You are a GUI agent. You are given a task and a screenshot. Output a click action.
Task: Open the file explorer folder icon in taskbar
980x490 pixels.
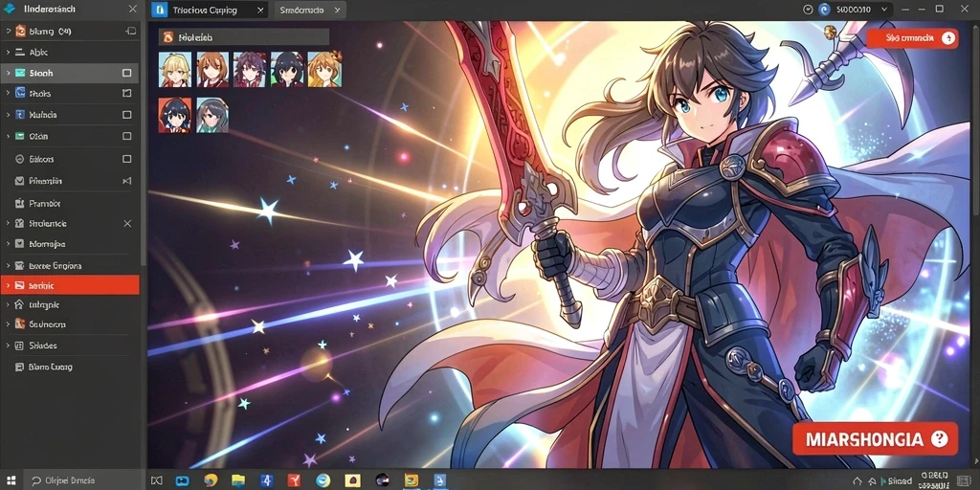point(238,480)
